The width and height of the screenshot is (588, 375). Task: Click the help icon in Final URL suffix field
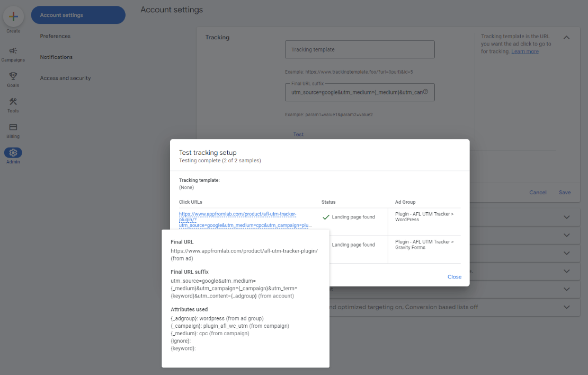(425, 92)
